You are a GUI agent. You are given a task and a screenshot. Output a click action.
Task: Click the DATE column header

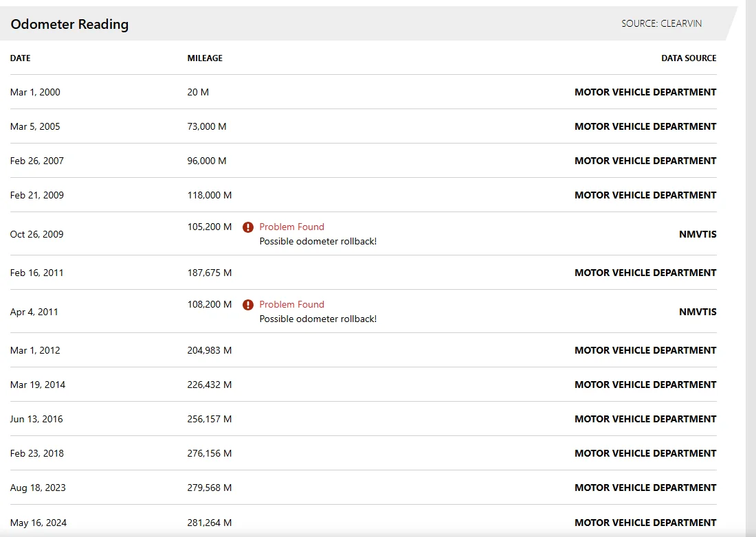point(20,58)
